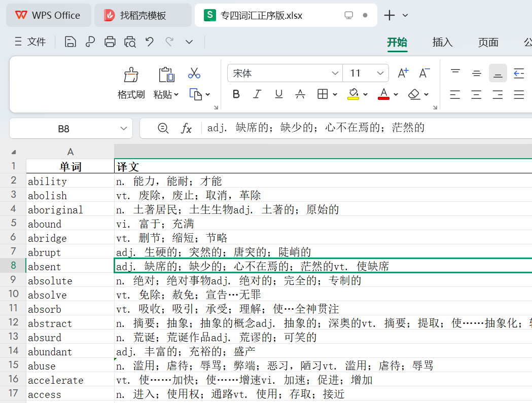Image resolution: width=532 pixels, height=403 pixels.
Task: Toggle Underline formatting
Action: point(278,94)
